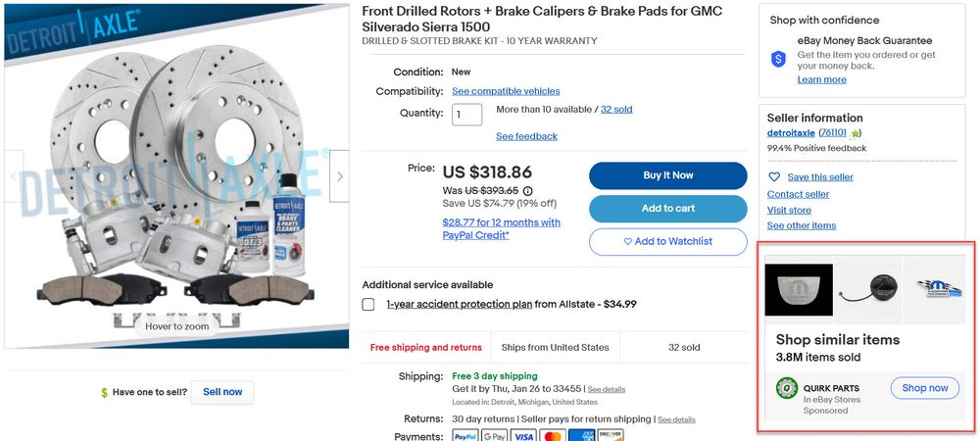Click the Sell now button

[x=222, y=392]
